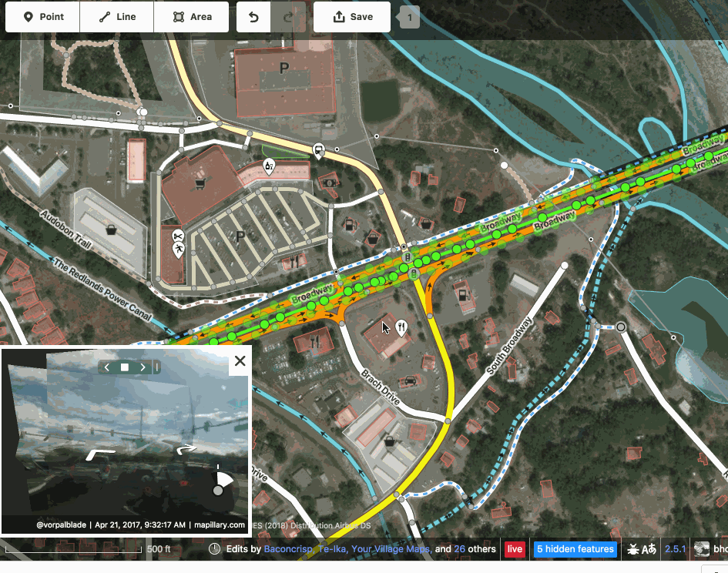Select the shop bag icon near Audobon Trail
Image resolution: width=728 pixels, height=573 pixels.
click(111, 230)
